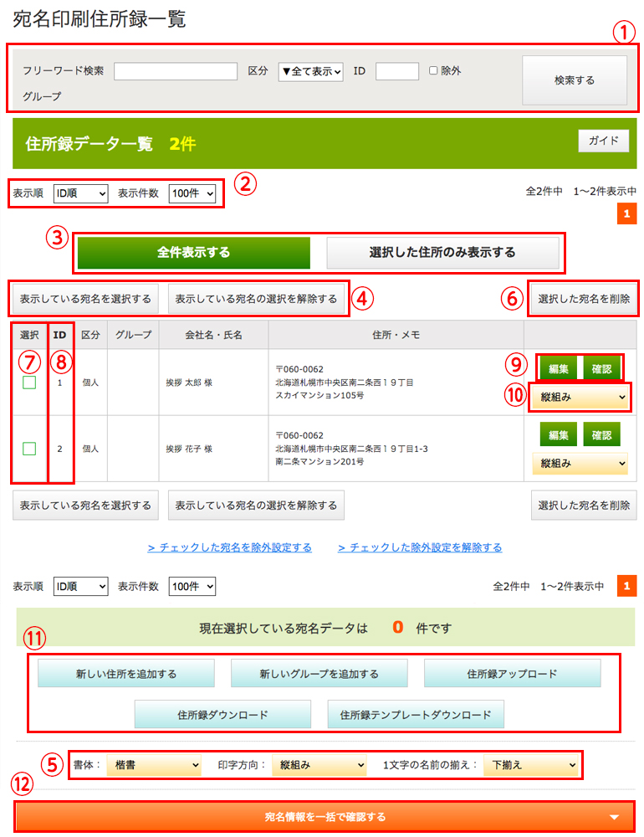Tick the checkbox for 挨拶 花子
644x837 pixels.
[29, 449]
